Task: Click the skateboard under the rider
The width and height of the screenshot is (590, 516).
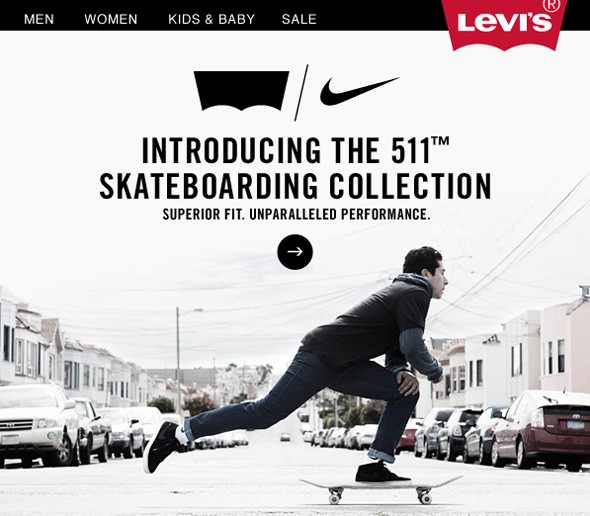Action: click(x=381, y=488)
